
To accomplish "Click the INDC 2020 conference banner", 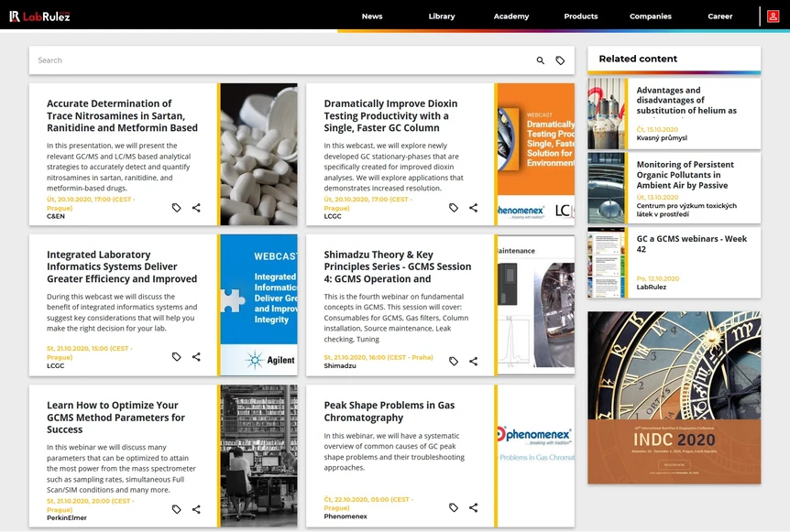I will (x=675, y=397).
